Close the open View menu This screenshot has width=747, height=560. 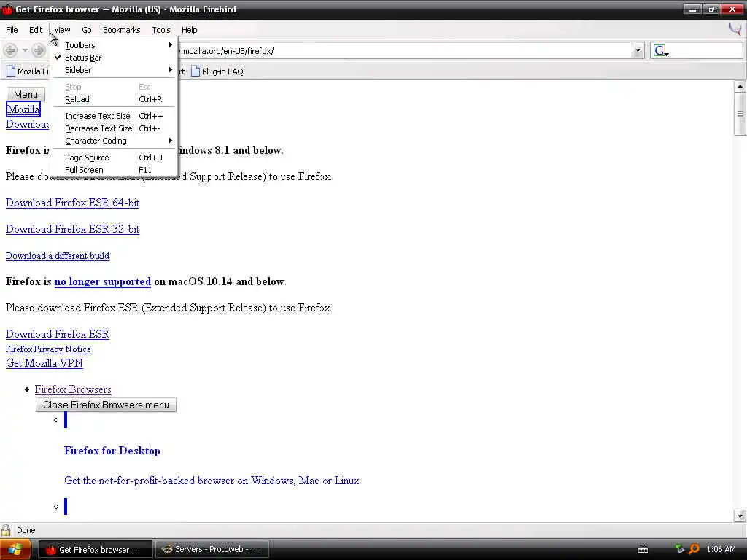62,30
